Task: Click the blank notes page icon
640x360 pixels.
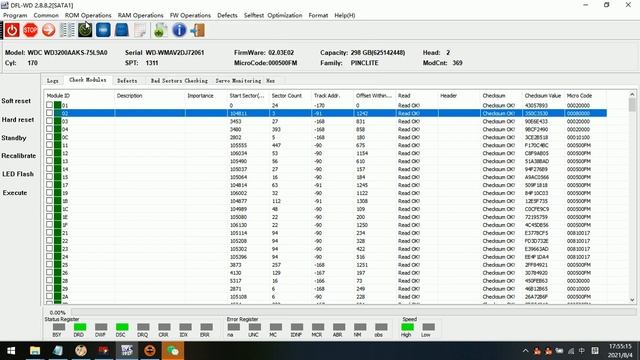Action: coord(140,30)
